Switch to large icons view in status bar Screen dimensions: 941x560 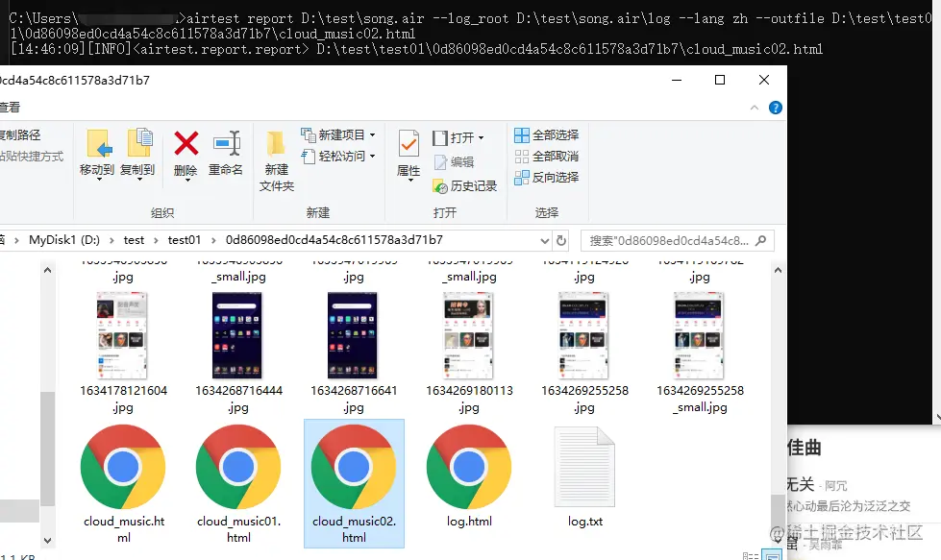point(771,555)
